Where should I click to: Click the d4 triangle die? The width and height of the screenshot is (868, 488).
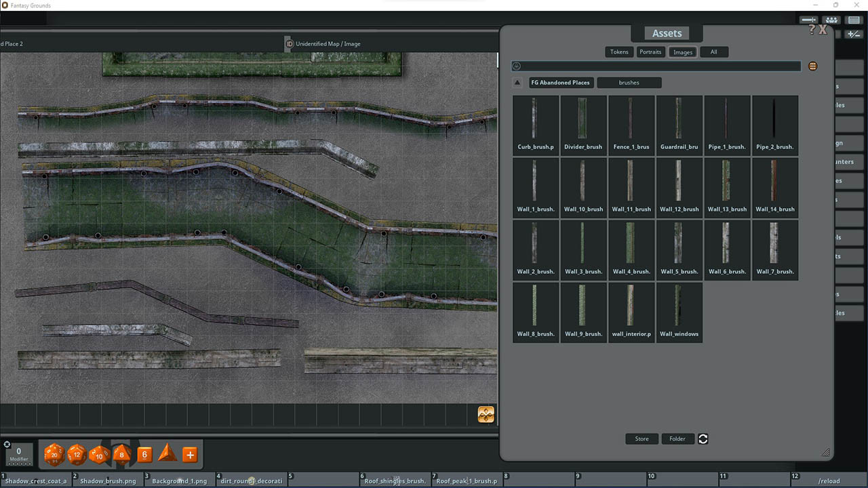pos(166,455)
